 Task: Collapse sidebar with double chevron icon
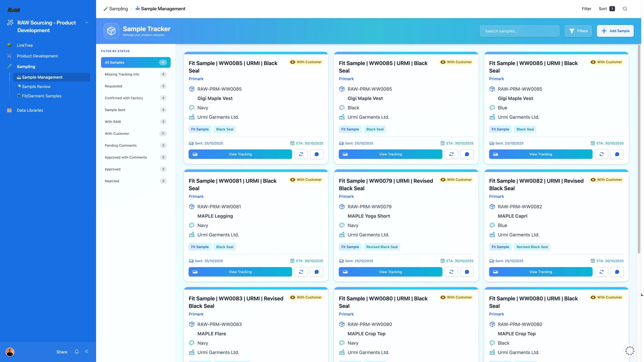pos(87,351)
